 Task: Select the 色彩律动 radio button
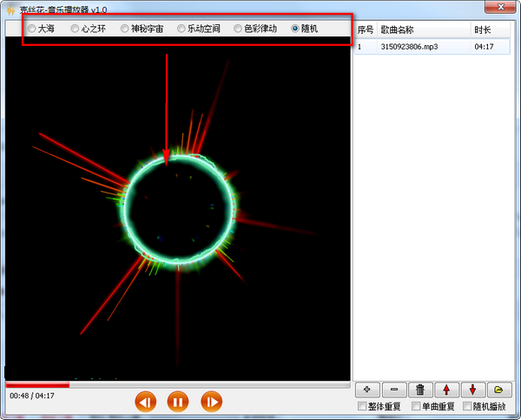(238, 29)
